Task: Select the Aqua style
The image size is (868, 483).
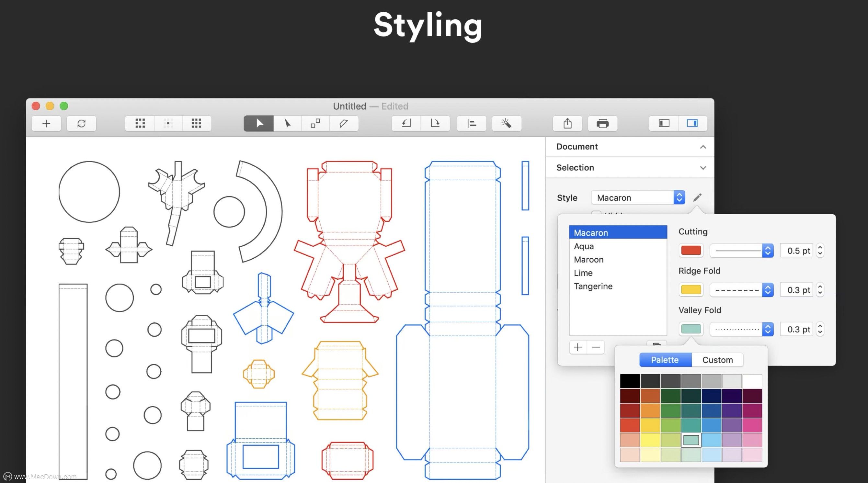Action: coord(618,246)
